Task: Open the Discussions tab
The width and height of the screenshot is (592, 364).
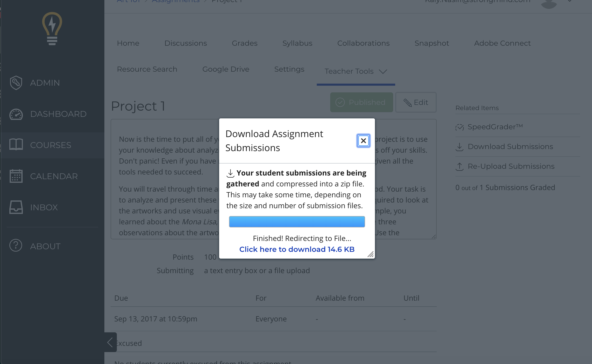Action: pyautogui.click(x=186, y=43)
